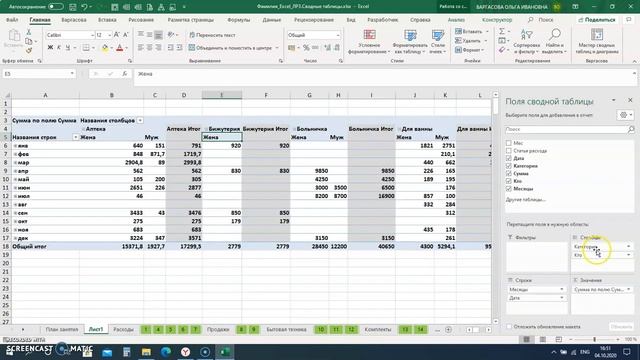This screenshot has height=360, width=640.
Task: Switch to the Формулы ribbon tab
Action: pos(238,20)
